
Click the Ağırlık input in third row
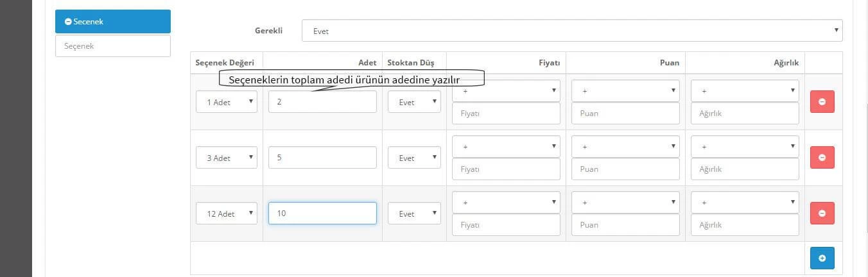tap(745, 225)
